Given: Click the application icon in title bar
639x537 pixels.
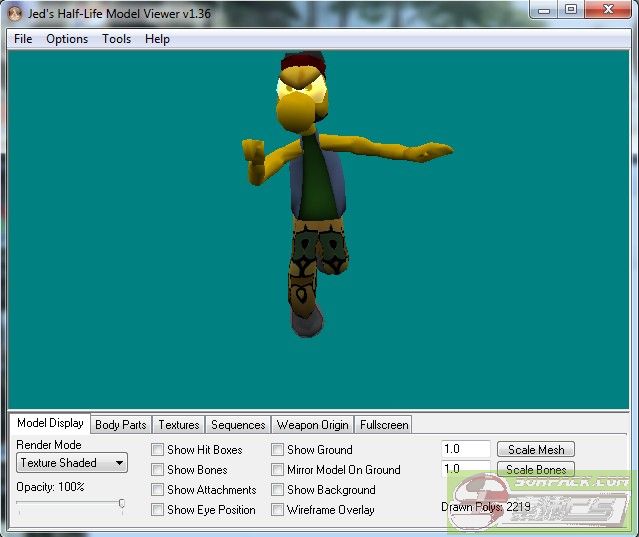Looking at the screenshot, I should pyautogui.click(x=15, y=14).
